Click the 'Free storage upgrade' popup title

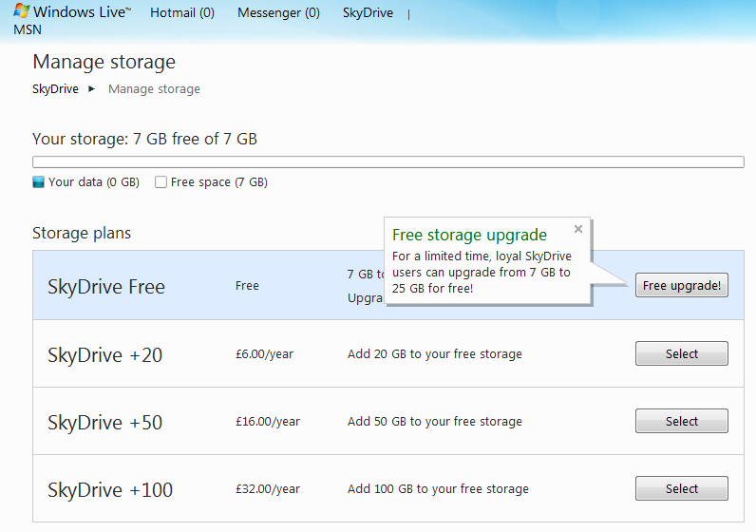469,235
